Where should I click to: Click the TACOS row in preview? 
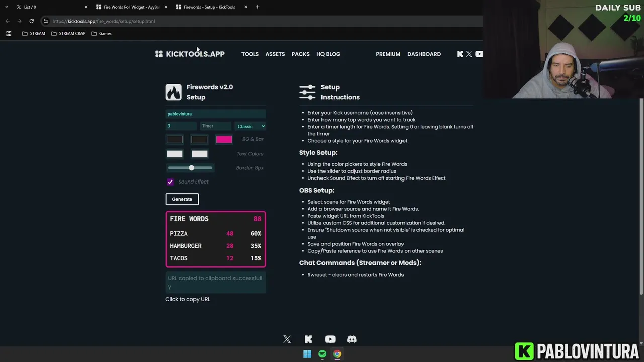215,258
